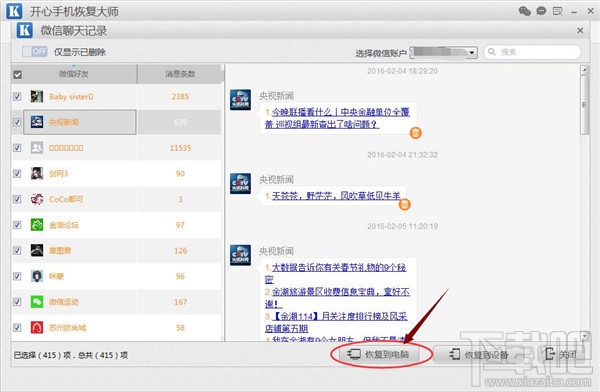The width and height of the screenshot is (600, 392).
Task: Select 剑网3 avatar in list
Action: 37,173
